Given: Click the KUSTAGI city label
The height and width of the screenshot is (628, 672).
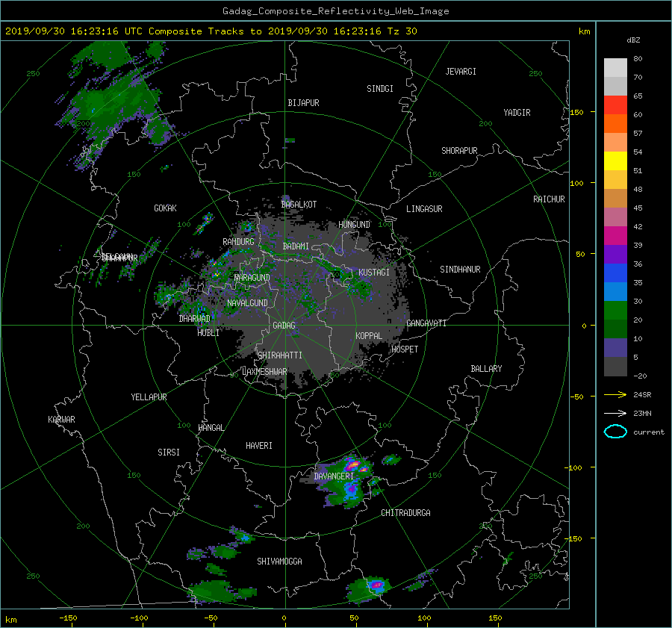Looking at the screenshot, I should [x=374, y=273].
